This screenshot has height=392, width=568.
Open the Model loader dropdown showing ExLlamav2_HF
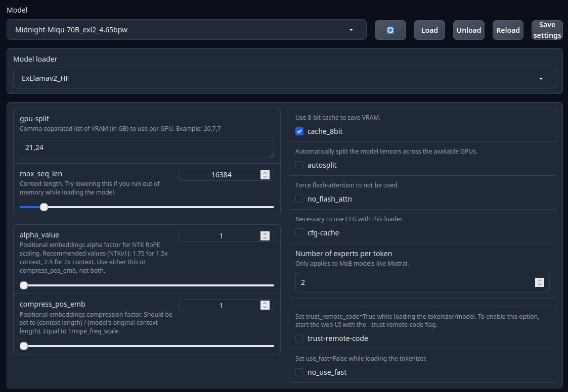[x=284, y=78]
